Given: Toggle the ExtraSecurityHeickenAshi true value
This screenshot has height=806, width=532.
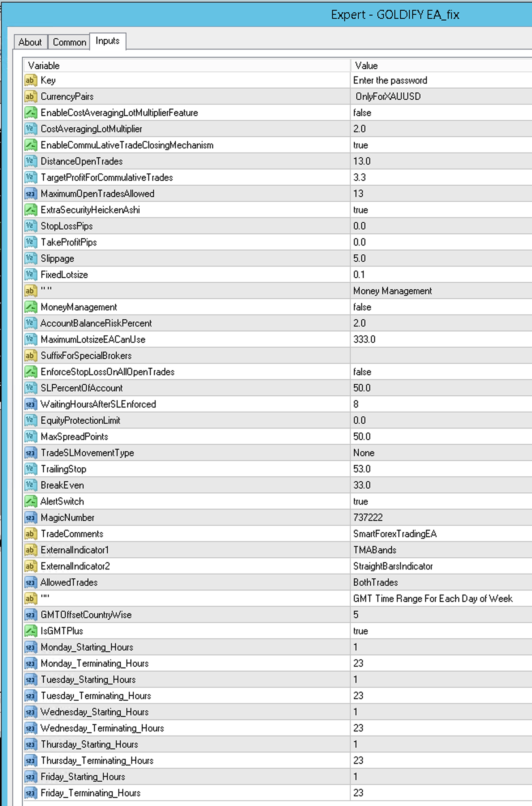Looking at the screenshot, I should coord(441,210).
